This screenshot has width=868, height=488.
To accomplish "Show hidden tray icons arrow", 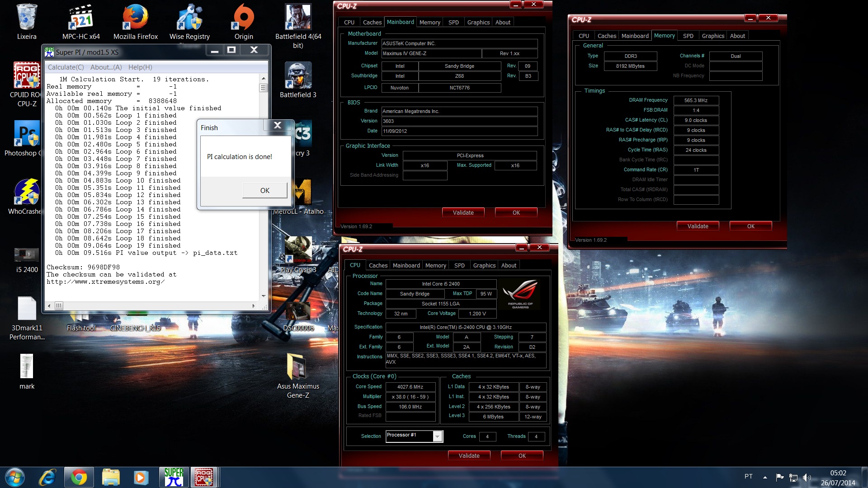I will click(765, 477).
